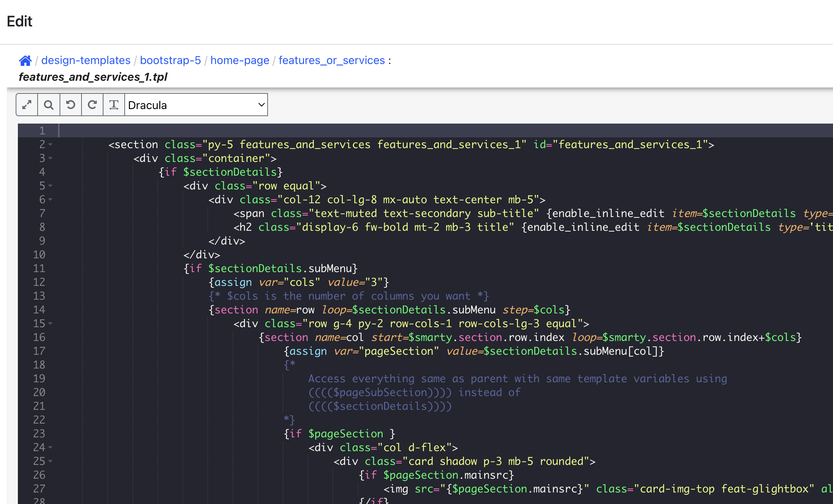Collapse code fold at line 6
The image size is (833, 504).
[x=50, y=200]
